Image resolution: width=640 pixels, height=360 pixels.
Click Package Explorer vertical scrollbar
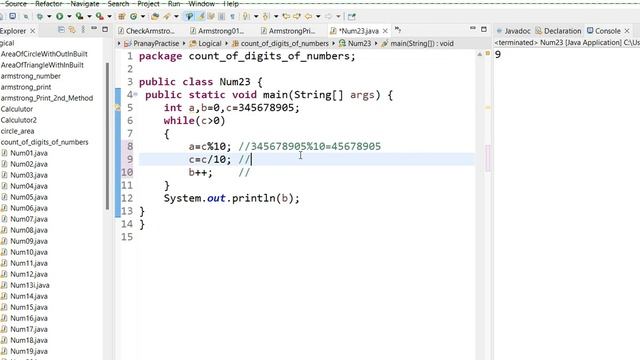click(107, 136)
